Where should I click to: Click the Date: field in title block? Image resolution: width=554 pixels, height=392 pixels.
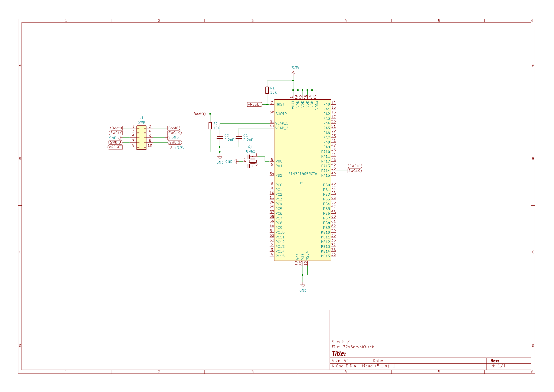click(378, 361)
